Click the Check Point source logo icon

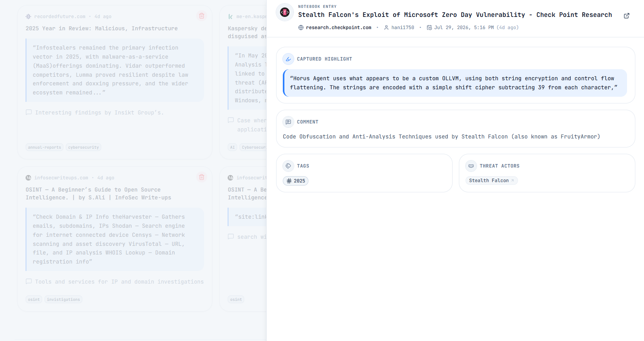tap(285, 13)
